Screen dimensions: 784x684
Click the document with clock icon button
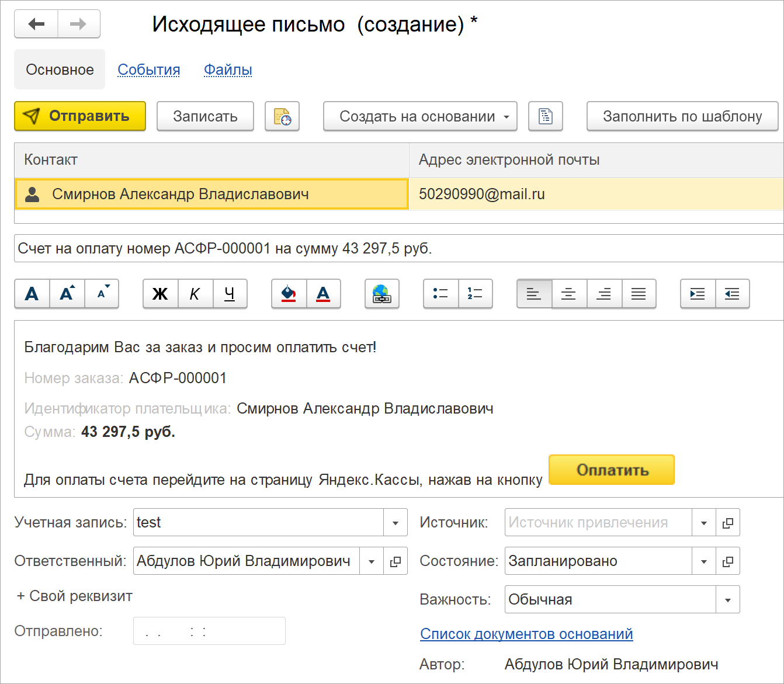point(282,116)
